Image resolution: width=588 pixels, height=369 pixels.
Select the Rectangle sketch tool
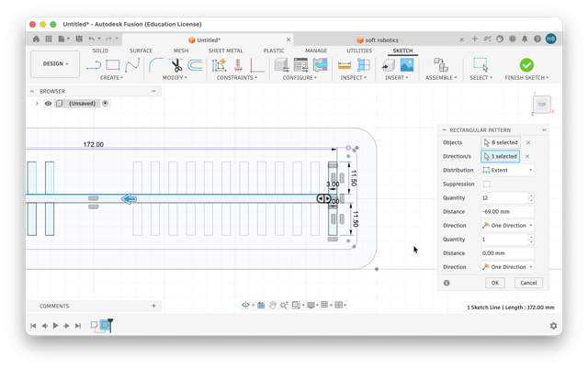pyautogui.click(x=112, y=65)
